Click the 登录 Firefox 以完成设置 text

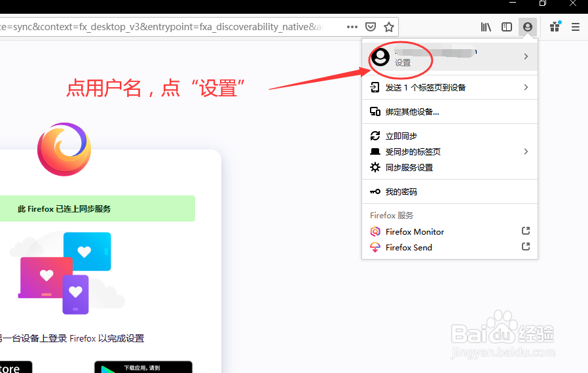pos(96,338)
